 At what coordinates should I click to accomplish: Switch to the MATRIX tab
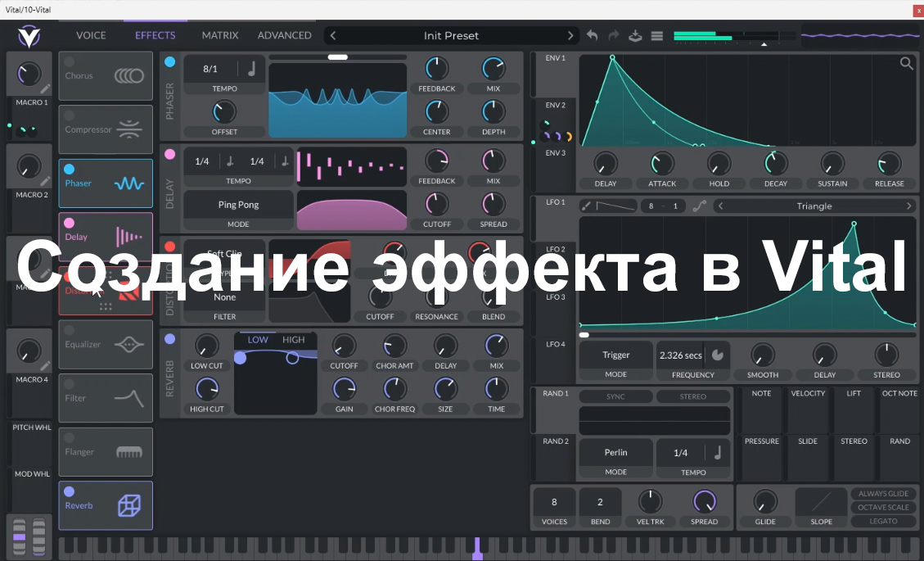(220, 35)
